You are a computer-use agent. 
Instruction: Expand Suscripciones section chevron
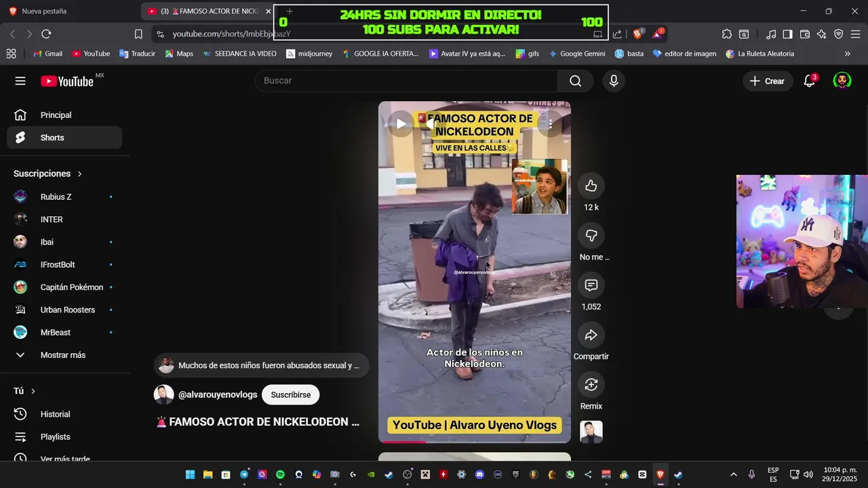79,174
